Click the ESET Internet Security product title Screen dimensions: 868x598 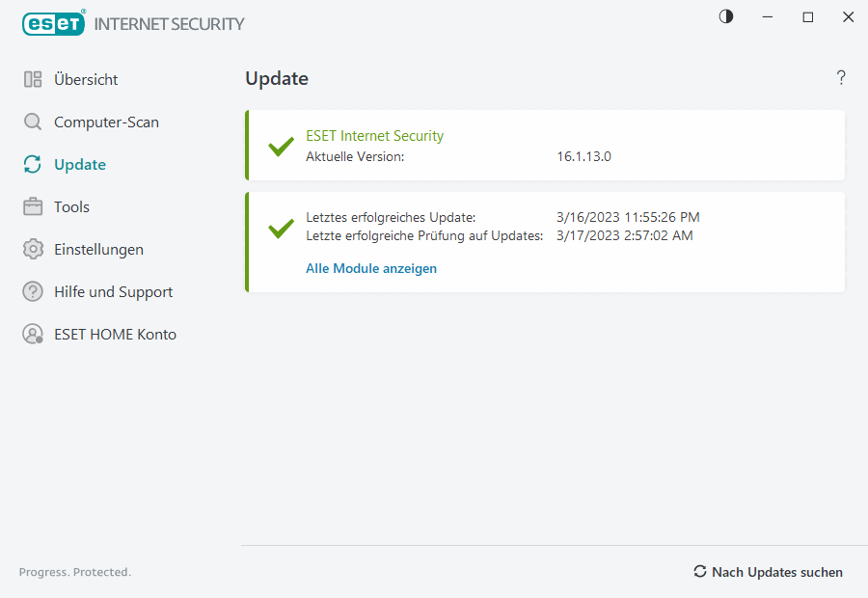coord(374,136)
